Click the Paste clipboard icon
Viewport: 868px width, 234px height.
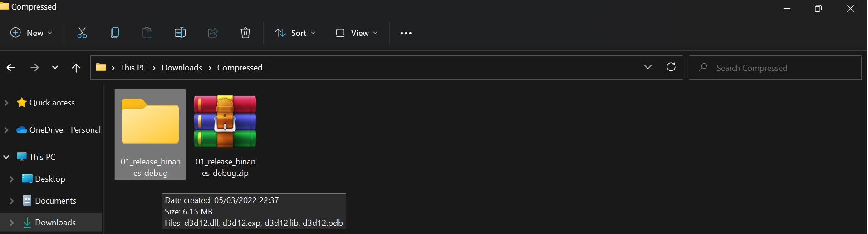pyautogui.click(x=147, y=33)
